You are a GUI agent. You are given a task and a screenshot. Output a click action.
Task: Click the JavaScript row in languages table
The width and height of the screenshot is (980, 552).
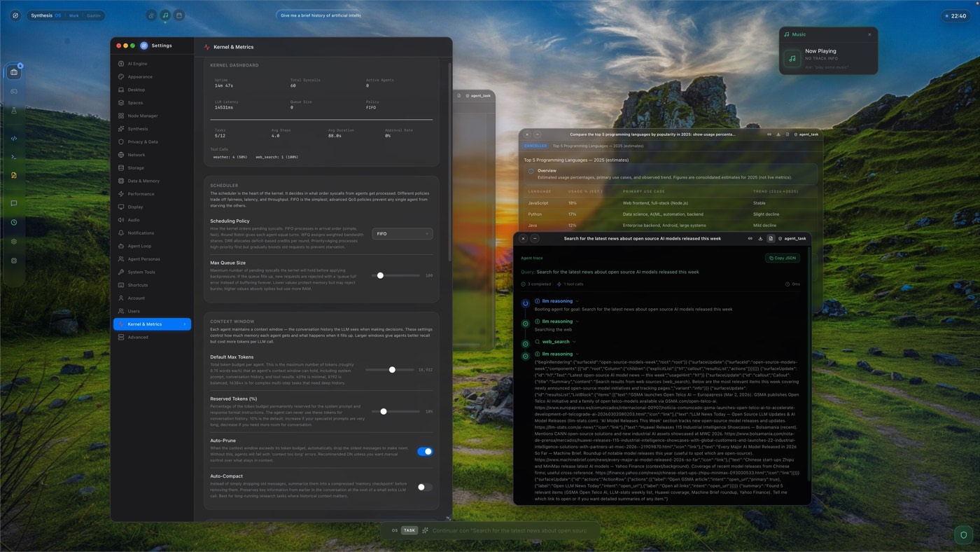[x=671, y=202]
